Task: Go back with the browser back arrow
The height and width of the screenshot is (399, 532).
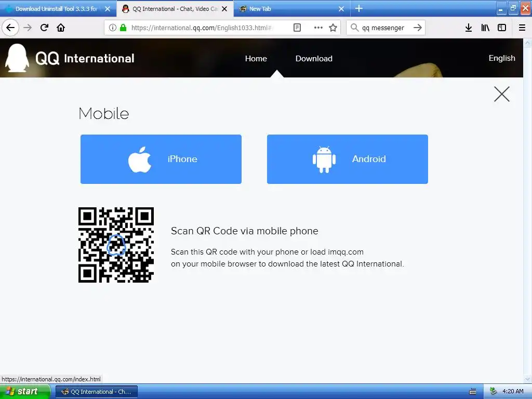Action: pos(10,28)
